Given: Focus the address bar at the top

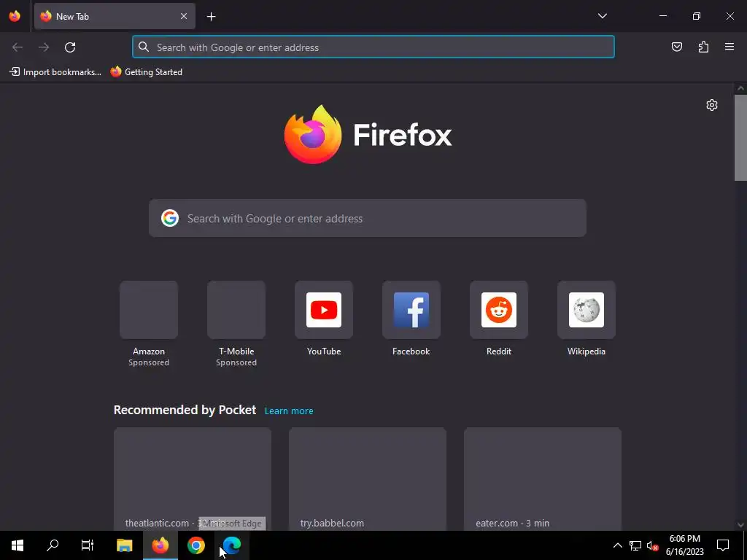Looking at the screenshot, I should click(x=373, y=47).
